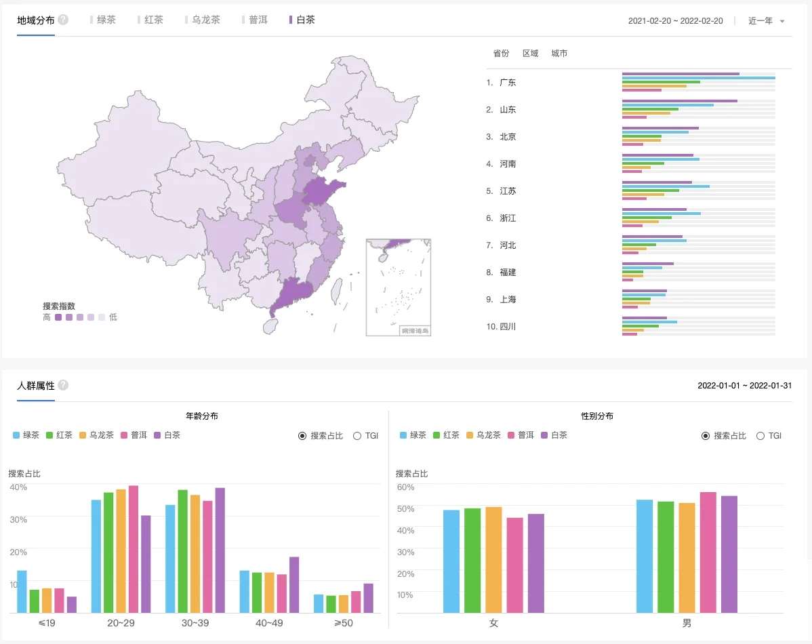Toggle the 红茶 keyword at top

coord(150,20)
